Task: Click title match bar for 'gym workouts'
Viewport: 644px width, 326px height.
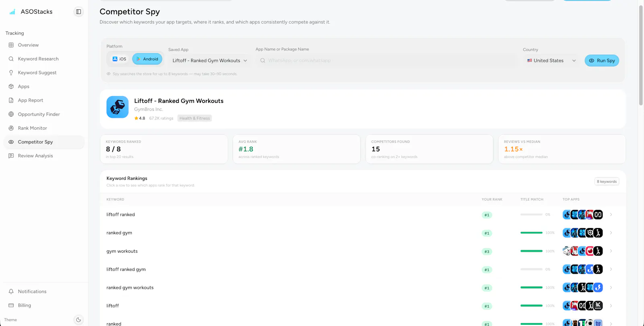Action: (531, 251)
